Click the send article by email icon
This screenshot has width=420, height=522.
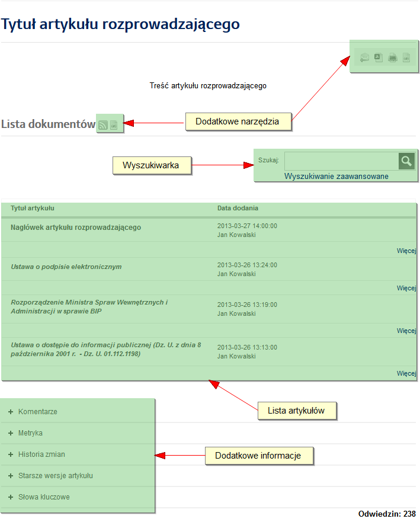click(364, 57)
